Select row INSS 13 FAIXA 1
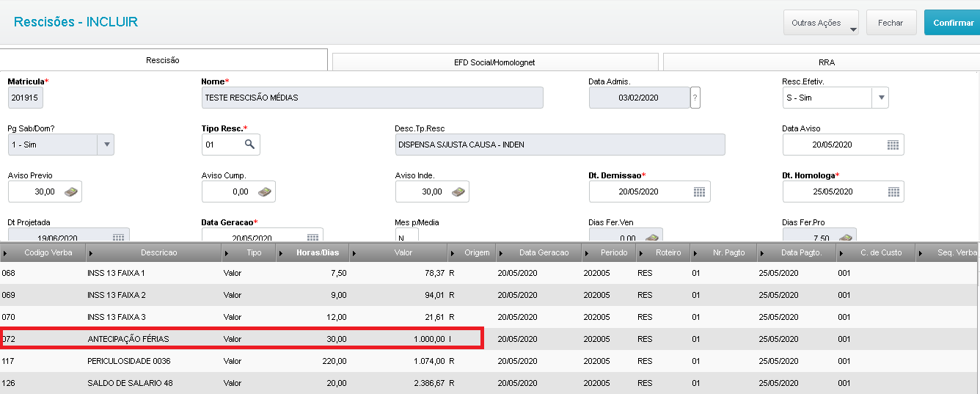The height and width of the screenshot is (394, 980). point(489,273)
